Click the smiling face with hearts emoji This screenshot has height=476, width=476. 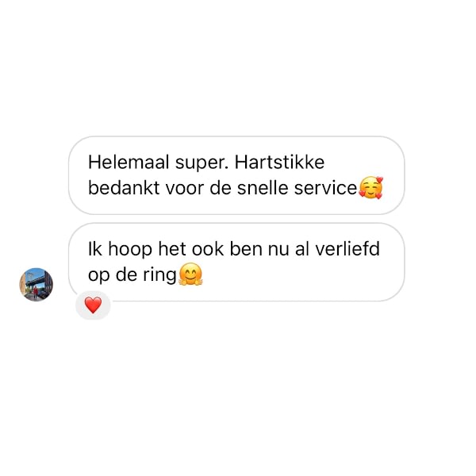[370, 187]
